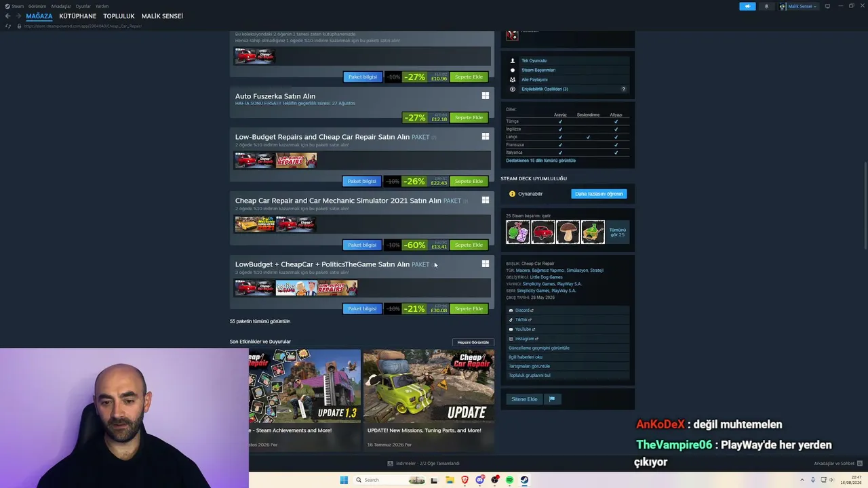This screenshot has height=488, width=868.
Task: Go back with the Steam back arrow
Action: click(x=7, y=16)
